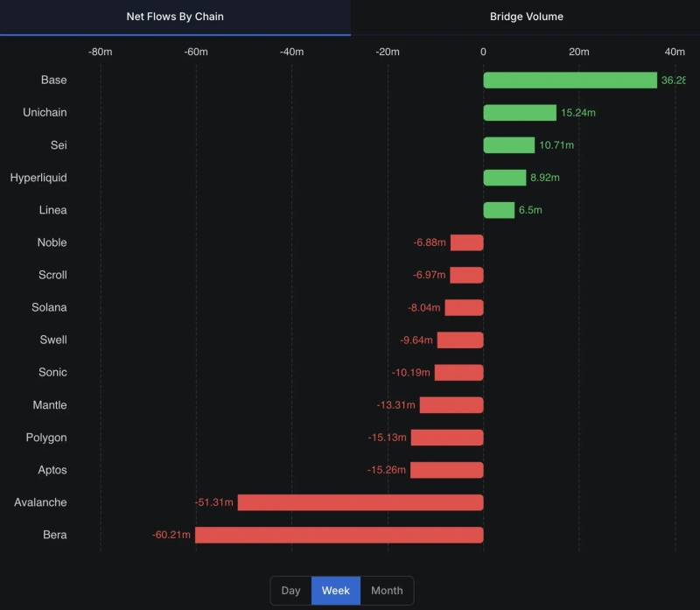Screen dimensions: 700x610
Task: Select the Net Flows By Chain tab
Action: [x=175, y=17]
